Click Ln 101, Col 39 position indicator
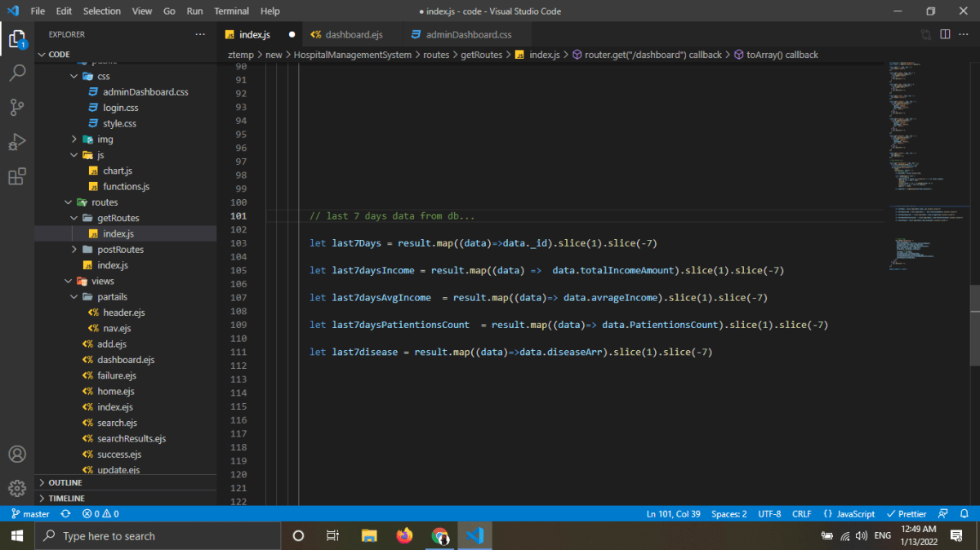 point(674,514)
